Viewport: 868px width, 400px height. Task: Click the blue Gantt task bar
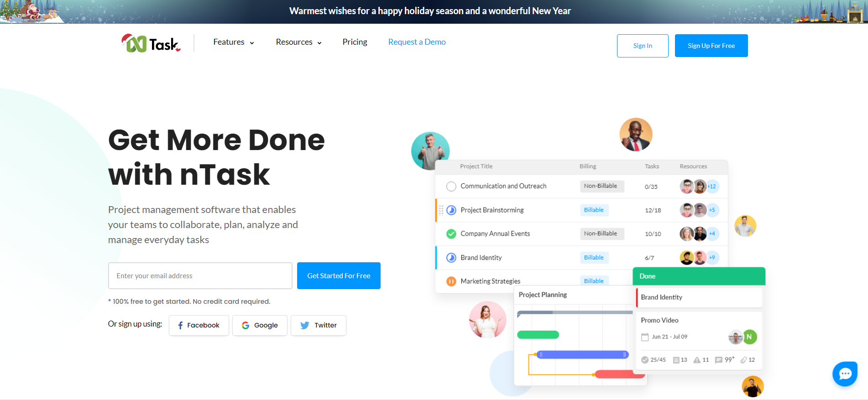[582, 354]
